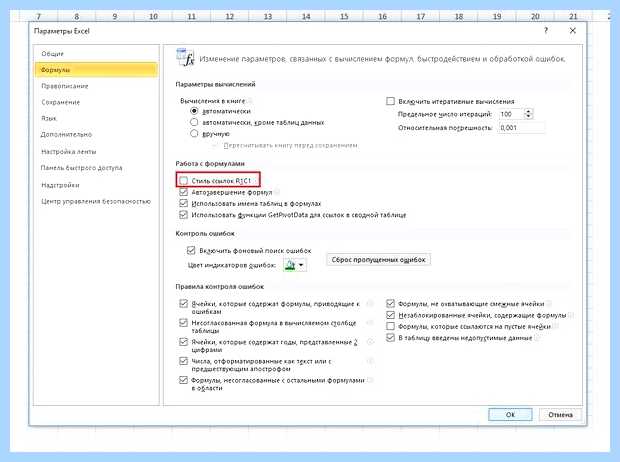This screenshot has width=620, height=462.
Task: Open the Дополнительно category
Action: (66, 134)
